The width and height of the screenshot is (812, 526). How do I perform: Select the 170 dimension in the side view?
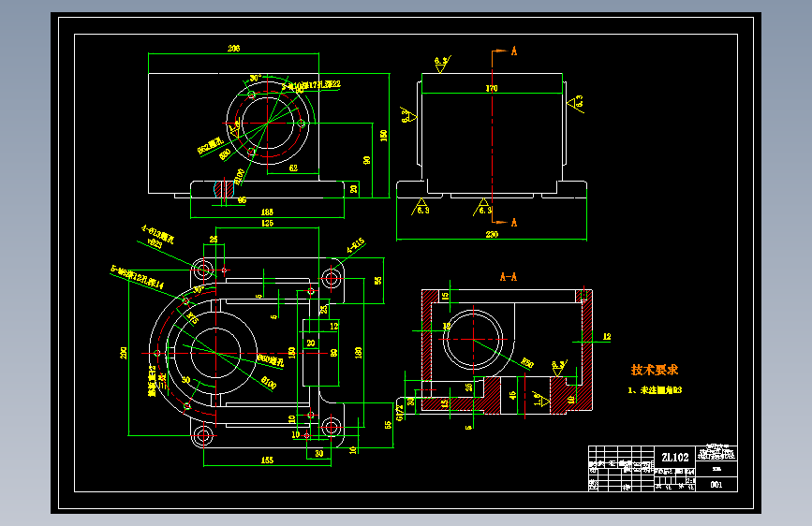tap(492, 88)
